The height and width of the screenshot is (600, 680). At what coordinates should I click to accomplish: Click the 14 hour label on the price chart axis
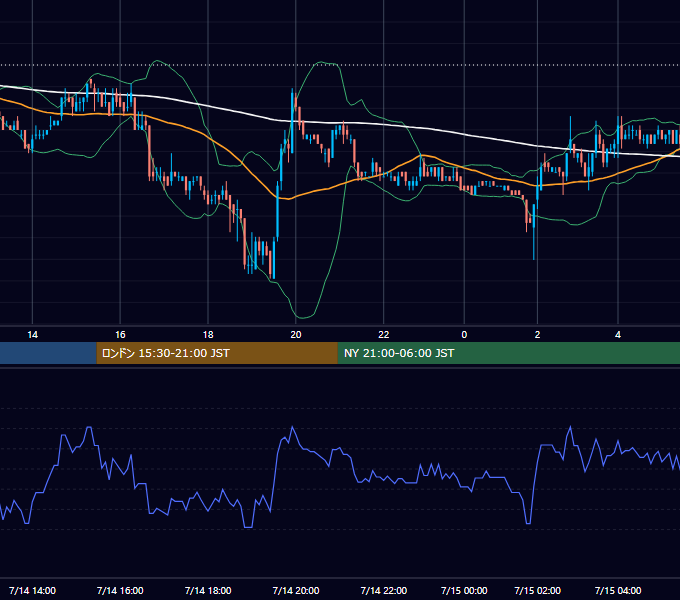point(33,335)
